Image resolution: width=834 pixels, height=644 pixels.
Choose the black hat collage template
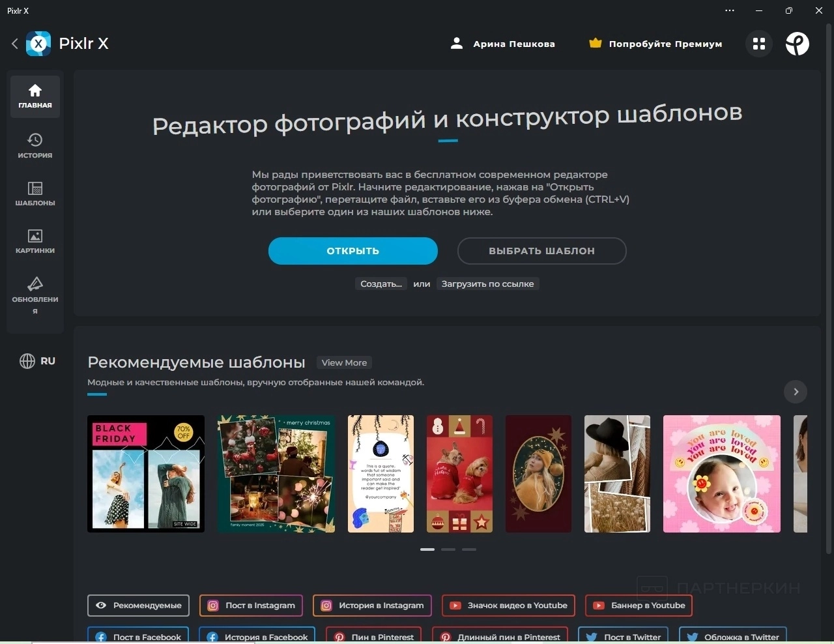[618, 474]
